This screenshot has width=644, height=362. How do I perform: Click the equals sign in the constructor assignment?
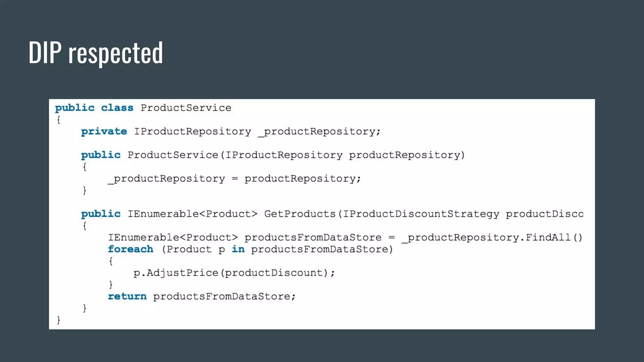point(235,178)
